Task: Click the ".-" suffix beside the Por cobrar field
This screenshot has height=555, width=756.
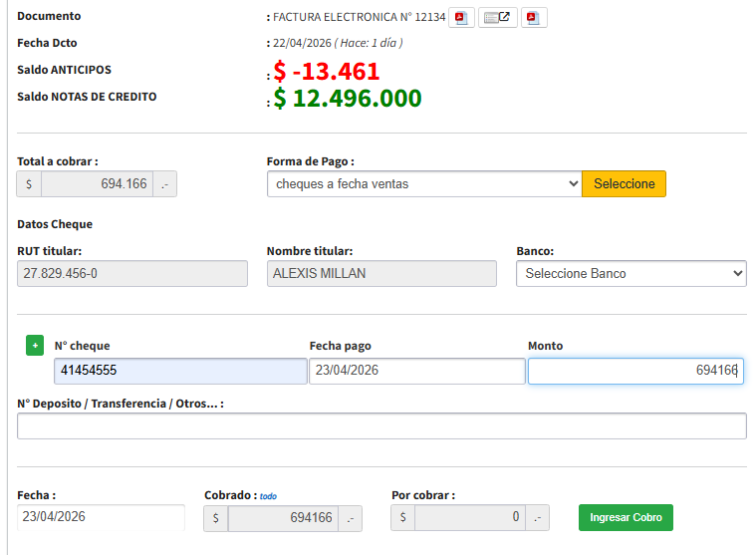Action: [537, 518]
